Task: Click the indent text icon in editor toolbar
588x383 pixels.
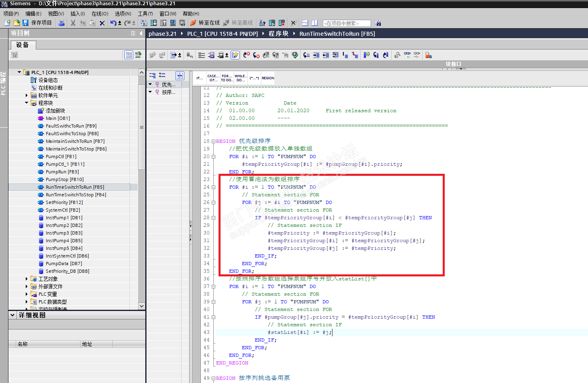Action: (x=316, y=55)
